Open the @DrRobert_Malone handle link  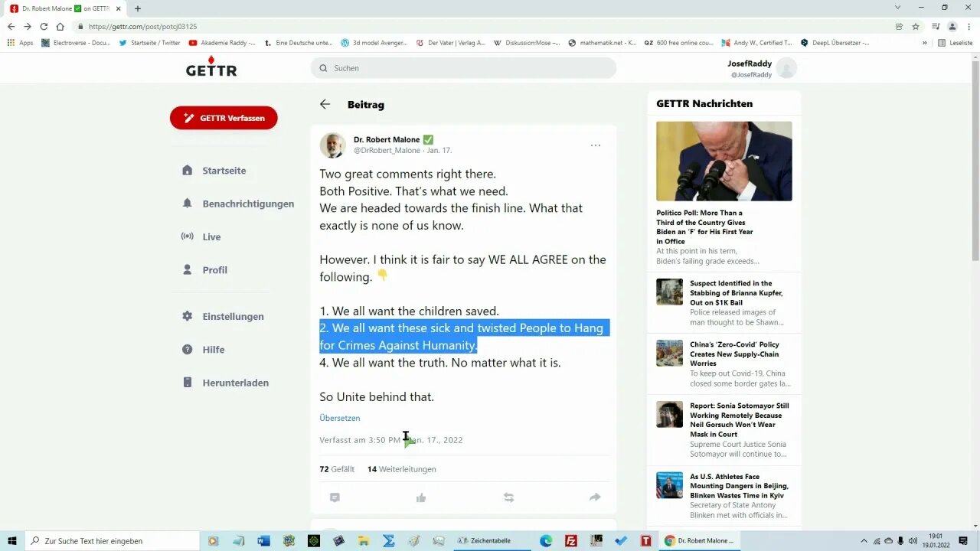(x=387, y=151)
